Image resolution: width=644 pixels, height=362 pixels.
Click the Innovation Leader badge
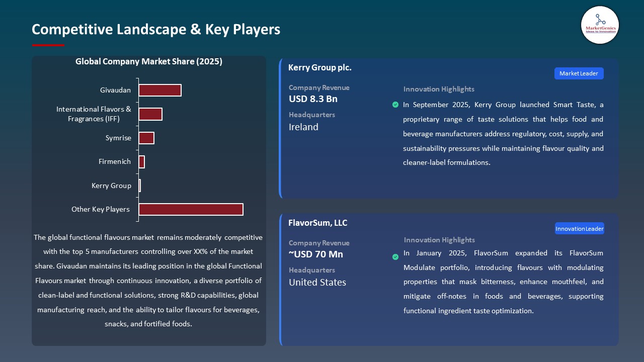[x=579, y=229]
